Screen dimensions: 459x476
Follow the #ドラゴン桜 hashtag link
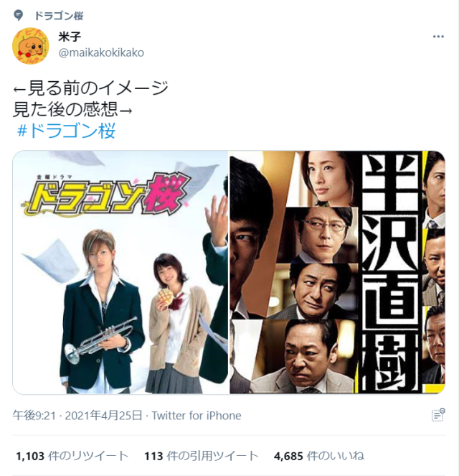[66, 131]
